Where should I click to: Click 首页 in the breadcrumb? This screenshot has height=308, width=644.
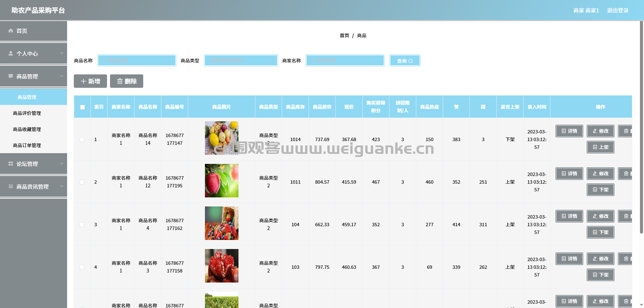[x=344, y=36]
